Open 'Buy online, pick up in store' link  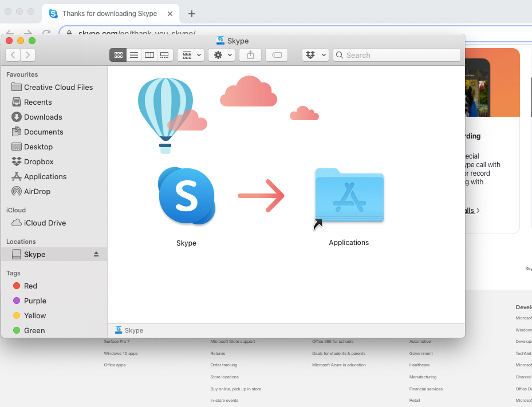click(x=236, y=389)
